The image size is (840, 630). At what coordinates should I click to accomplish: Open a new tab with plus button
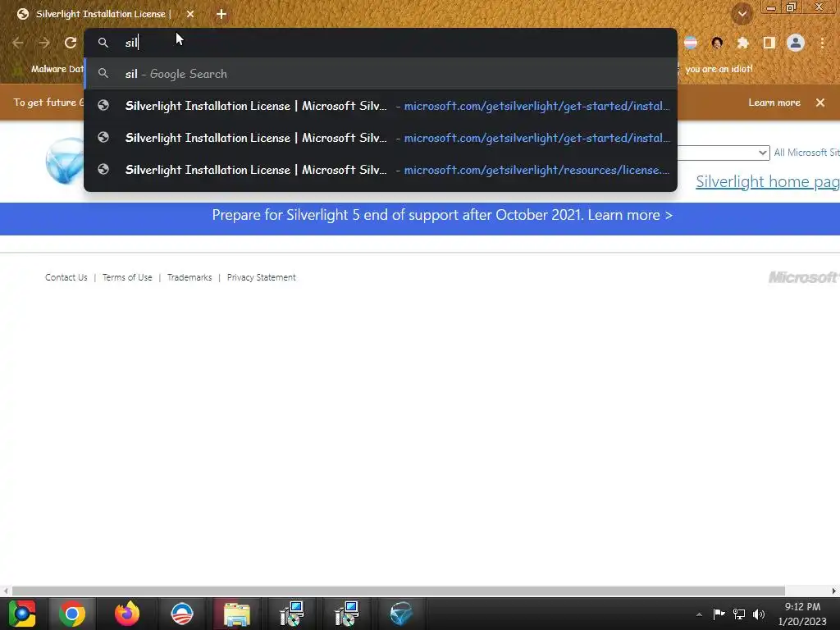(x=221, y=15)
